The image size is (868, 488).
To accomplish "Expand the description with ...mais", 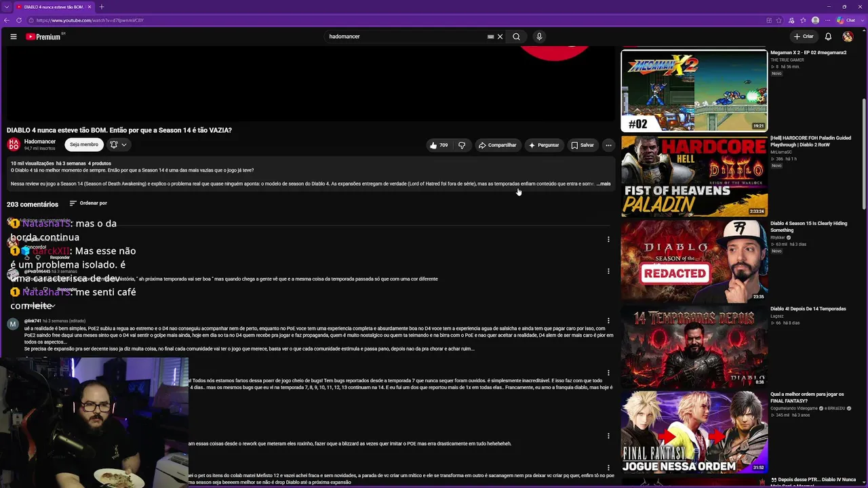I will pyautogui.click(x=604, y=184).
